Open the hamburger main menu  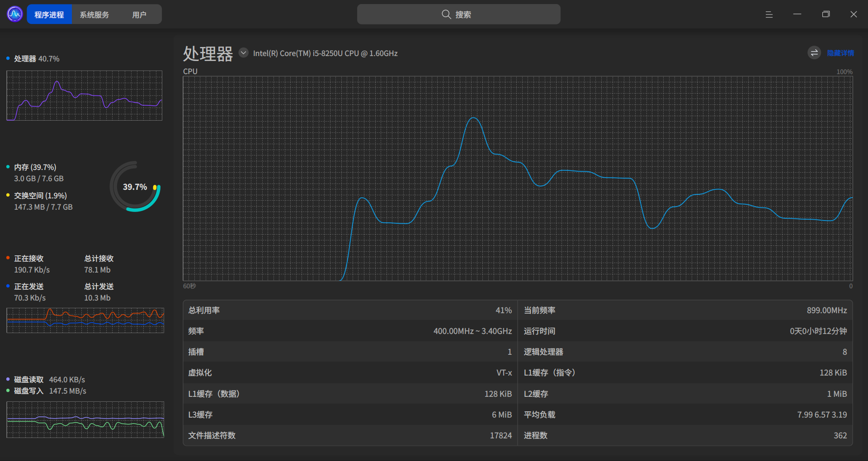(769, 14)
